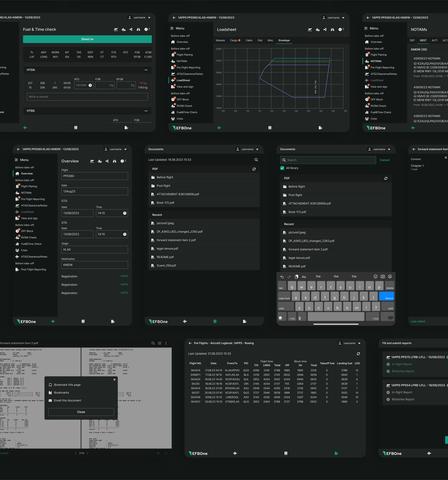
Task: Refresh the PDF list in Documents window
Action: point(254,169)
